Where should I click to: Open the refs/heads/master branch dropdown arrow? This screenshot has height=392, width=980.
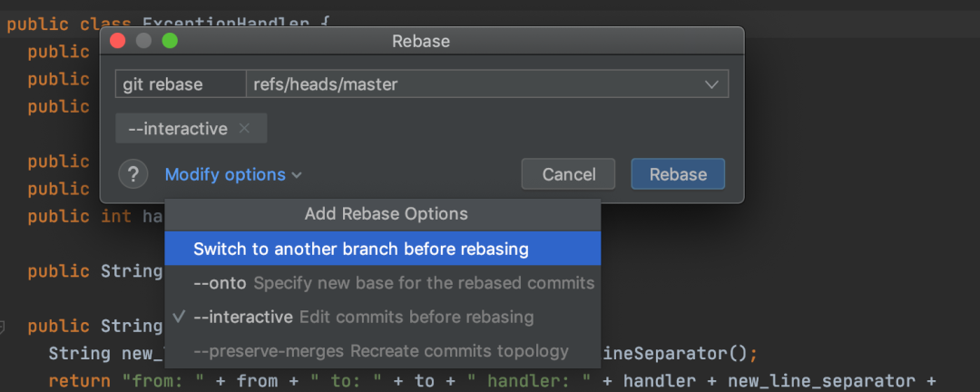click(x=711, y=84)
